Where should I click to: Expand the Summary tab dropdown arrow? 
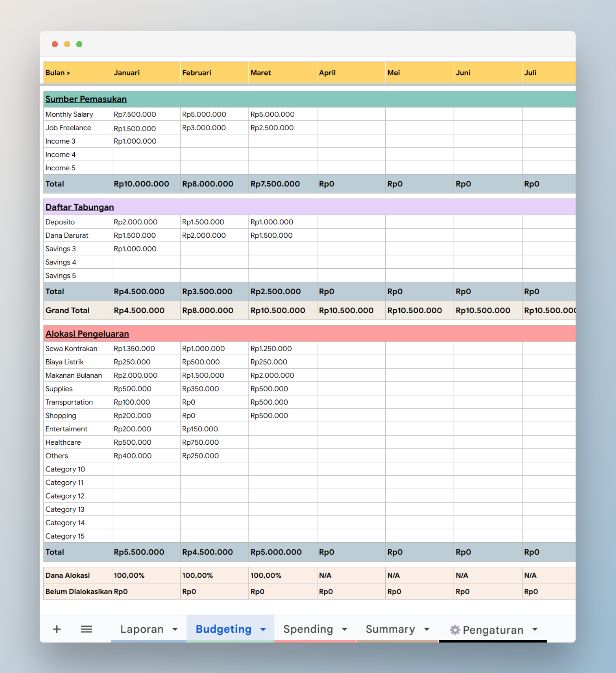pos(427,629)
